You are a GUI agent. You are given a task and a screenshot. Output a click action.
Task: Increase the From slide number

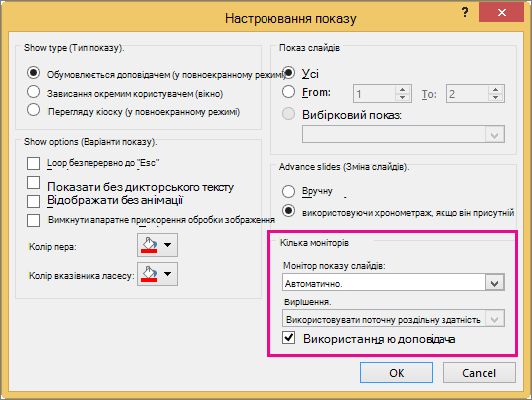(403, 90)
